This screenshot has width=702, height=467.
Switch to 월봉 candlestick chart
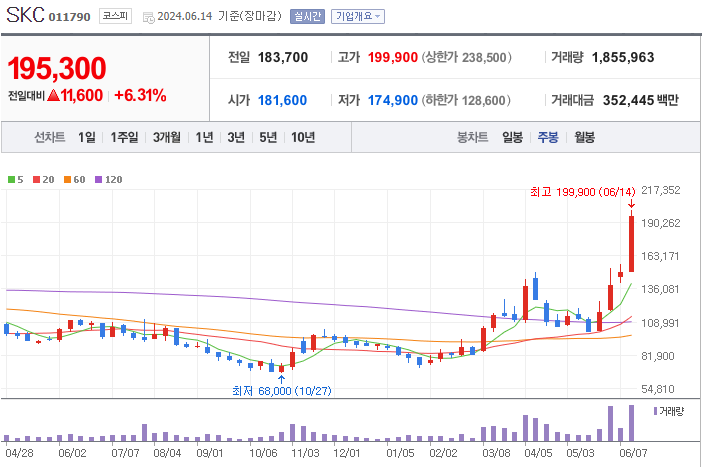pos(584,137)
